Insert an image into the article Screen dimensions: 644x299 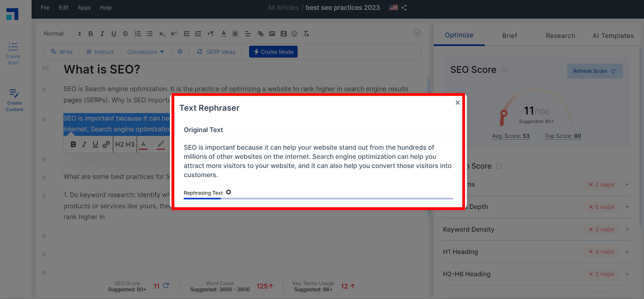pos(272,34)
